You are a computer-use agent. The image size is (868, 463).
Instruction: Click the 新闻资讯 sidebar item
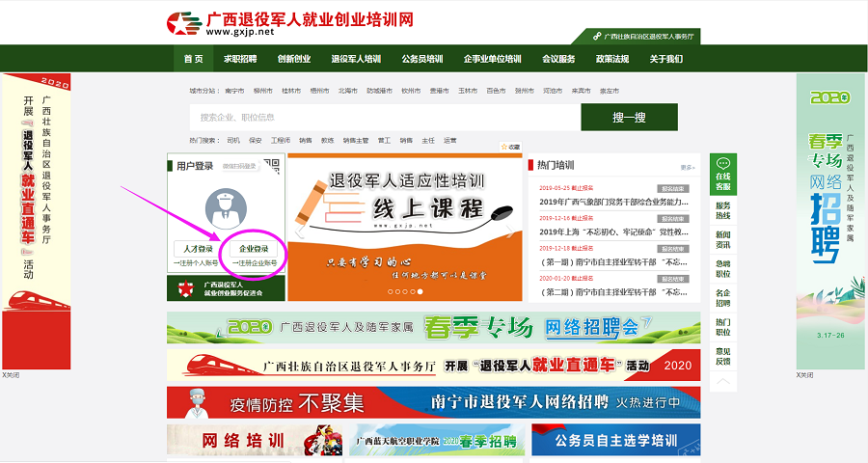click(723, 240)
